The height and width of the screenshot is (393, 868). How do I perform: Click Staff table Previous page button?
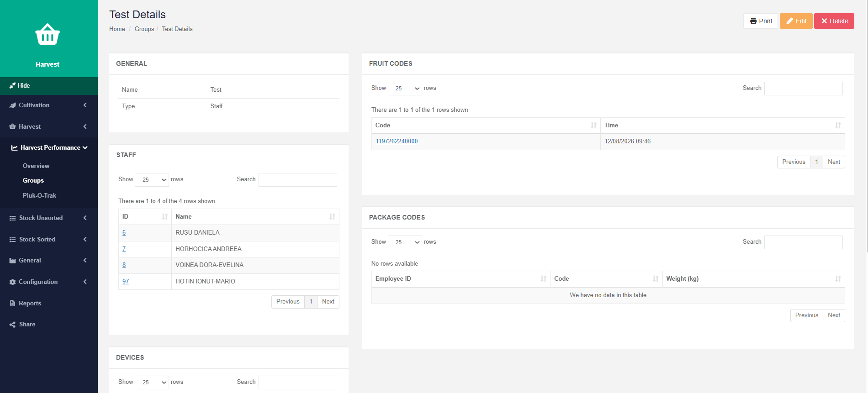click(288, 302)
